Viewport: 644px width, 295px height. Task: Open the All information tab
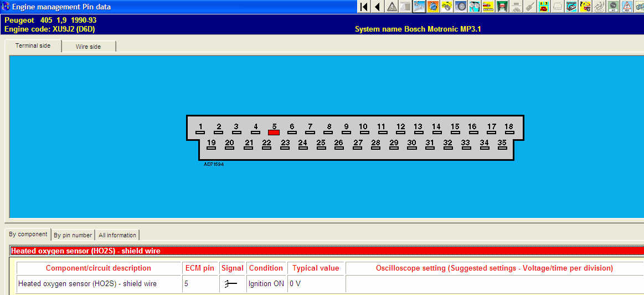117,235
